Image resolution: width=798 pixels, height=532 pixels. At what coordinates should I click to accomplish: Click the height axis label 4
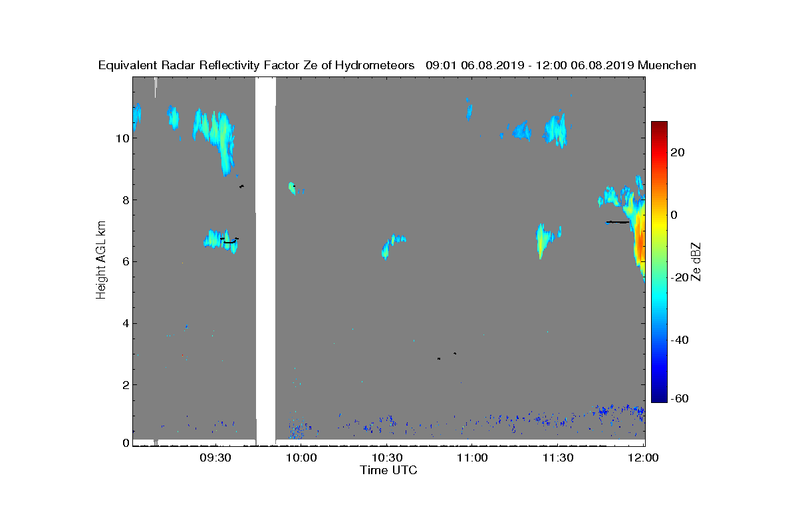pyautogui.click(x=124, y=324)
